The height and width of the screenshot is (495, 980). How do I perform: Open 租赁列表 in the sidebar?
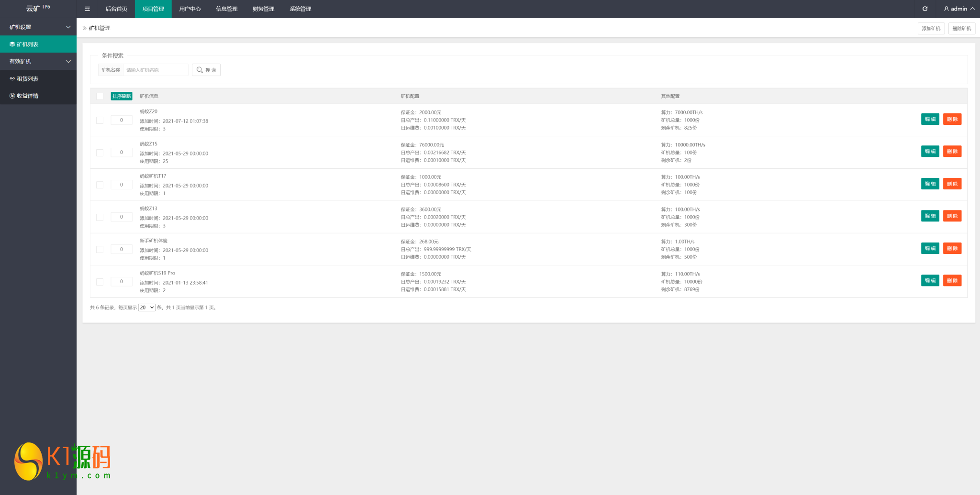click(38, 78)
